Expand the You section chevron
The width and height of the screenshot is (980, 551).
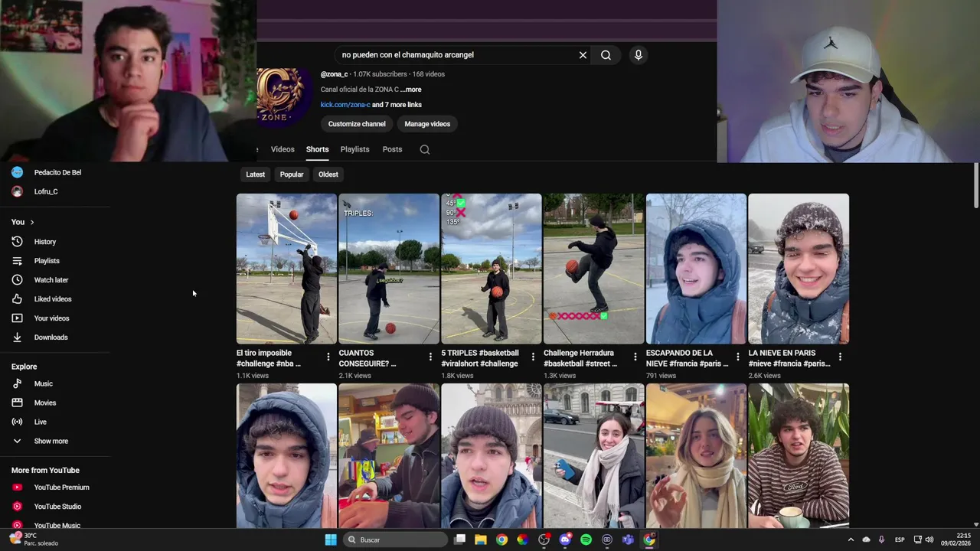[31, 222]
